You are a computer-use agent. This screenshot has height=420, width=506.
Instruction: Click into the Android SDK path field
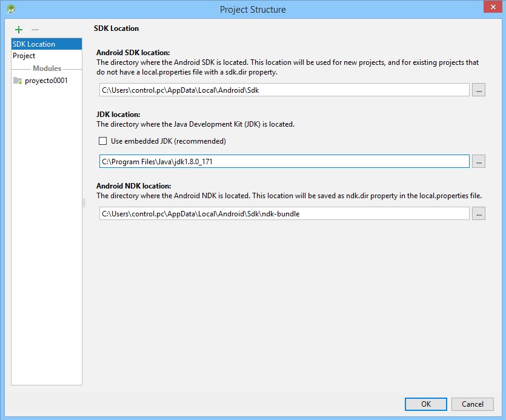click(x=284, y=90)
